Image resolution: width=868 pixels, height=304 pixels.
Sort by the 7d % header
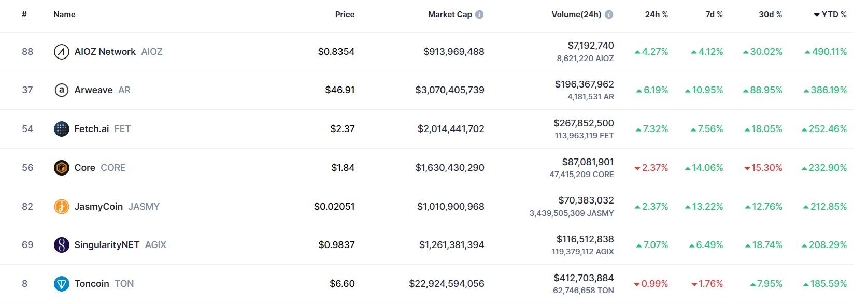click(714, 15)
